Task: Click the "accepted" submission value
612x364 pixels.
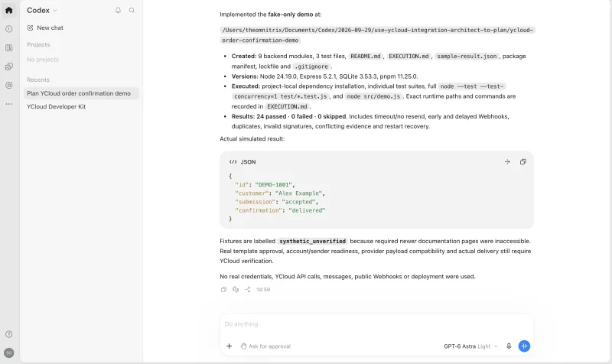Action: coord(298,202)
